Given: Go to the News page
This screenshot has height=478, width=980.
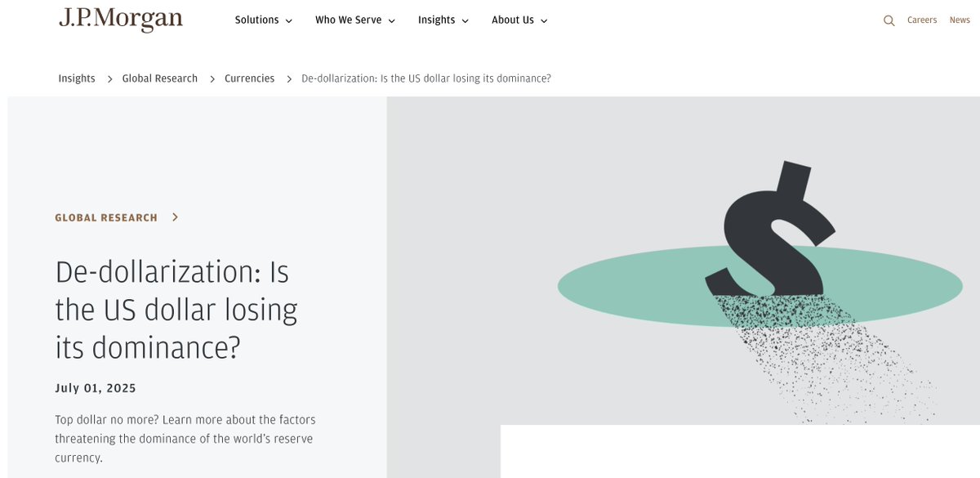Looking at the screenshot, I should pos(960,20).
